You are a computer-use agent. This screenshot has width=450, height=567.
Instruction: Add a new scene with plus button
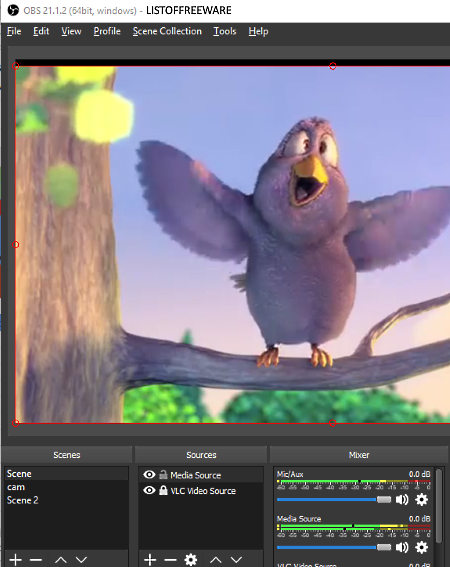16,560
